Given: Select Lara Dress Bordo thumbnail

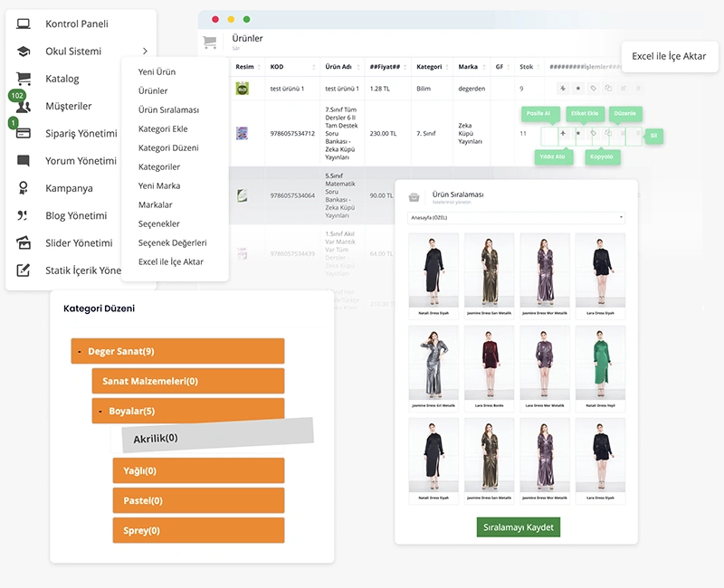Looking at the screenshot, I should click(489, 363).
